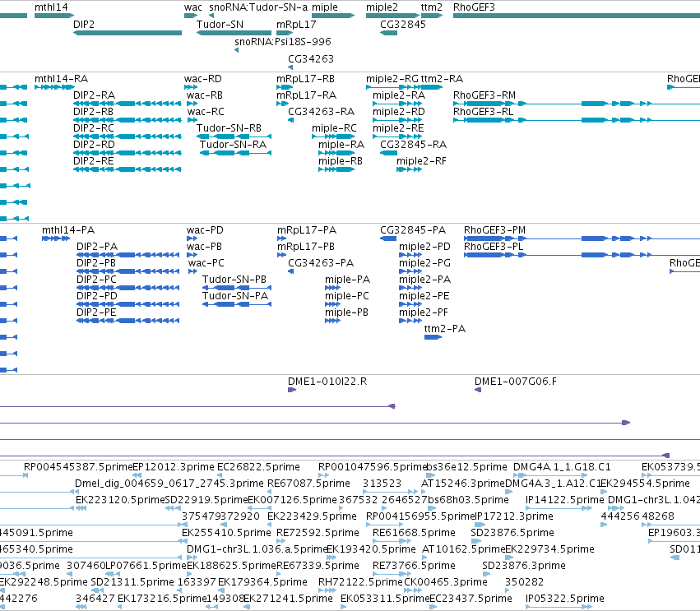
Task: Select transcript ttm2-RA
Action: point(432,87)
